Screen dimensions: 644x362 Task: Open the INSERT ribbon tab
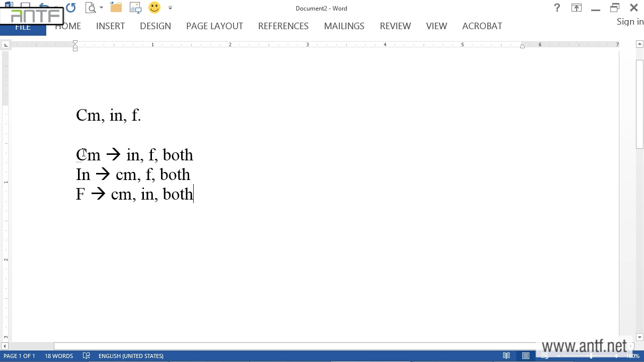click(110, 26)
